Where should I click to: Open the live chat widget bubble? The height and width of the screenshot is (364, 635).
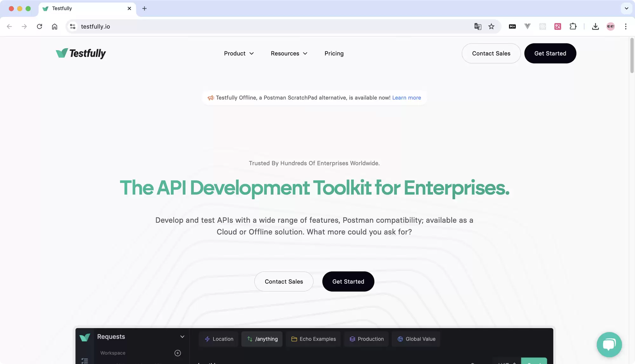[609, 344]
